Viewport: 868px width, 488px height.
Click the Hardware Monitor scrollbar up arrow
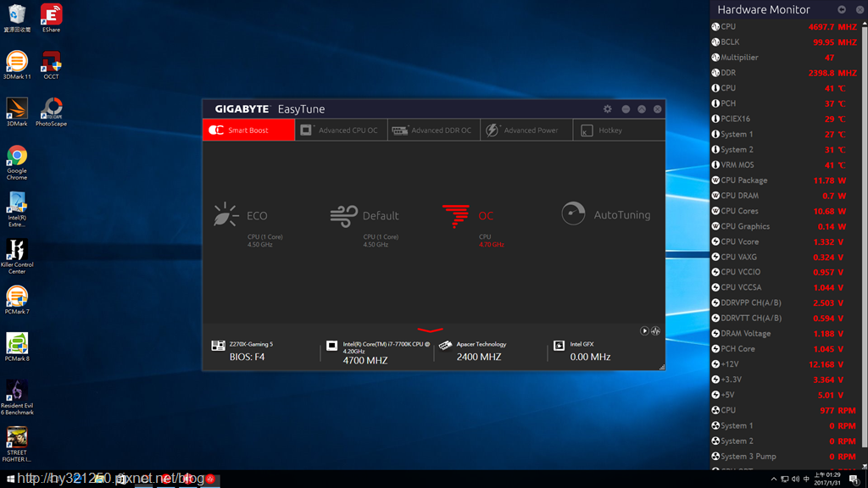pyautogui.click(x=865, y=21)
